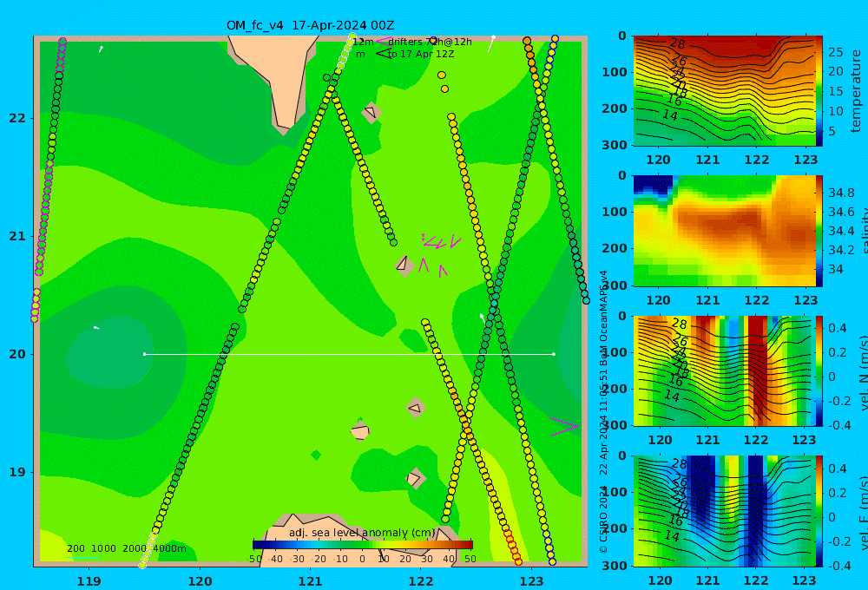Image resolution: width=868 pixels, height=590 pixels.
Task: Select the adj. sea level anomaly colorbar
Action: pyautogui.click(x=363, y=545)
